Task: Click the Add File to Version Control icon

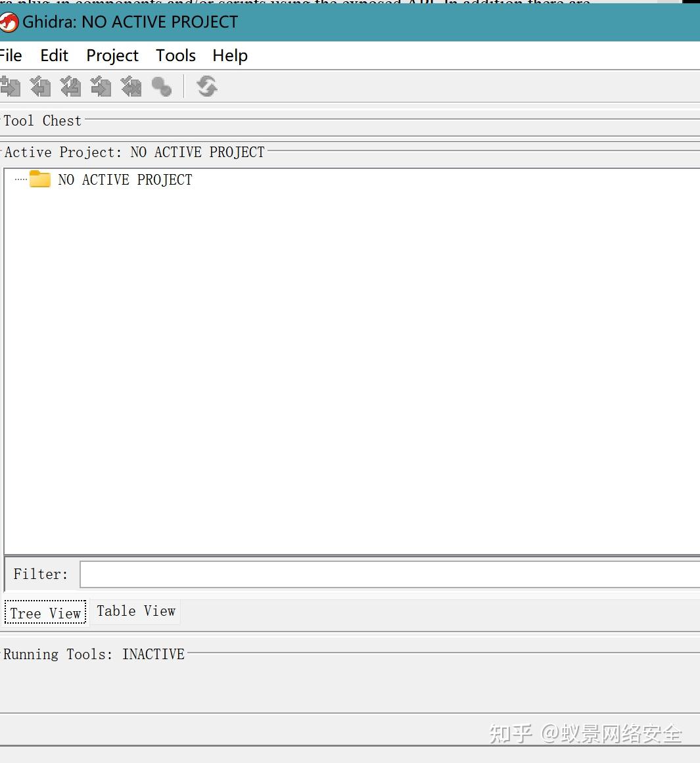Action: tap(10, 87)
